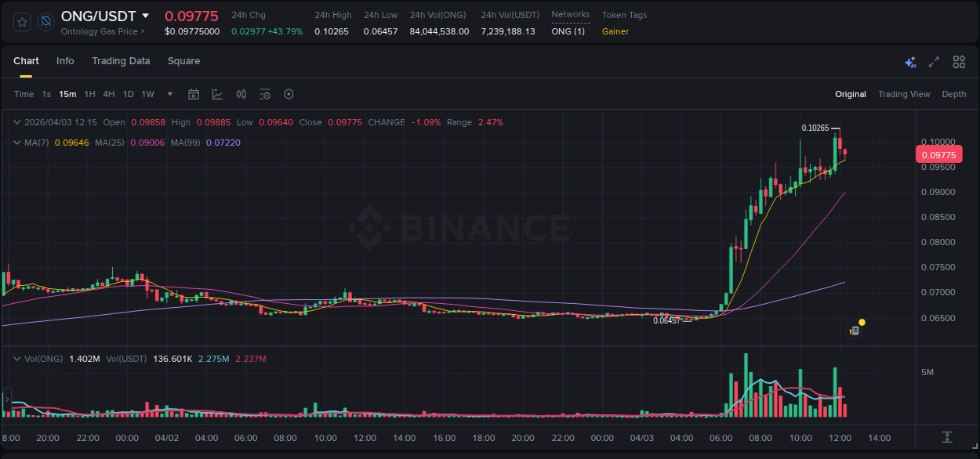Open the AI assistant sparkle icon
The width and height of the screenshot is (980, 459).
click(909, 61)
